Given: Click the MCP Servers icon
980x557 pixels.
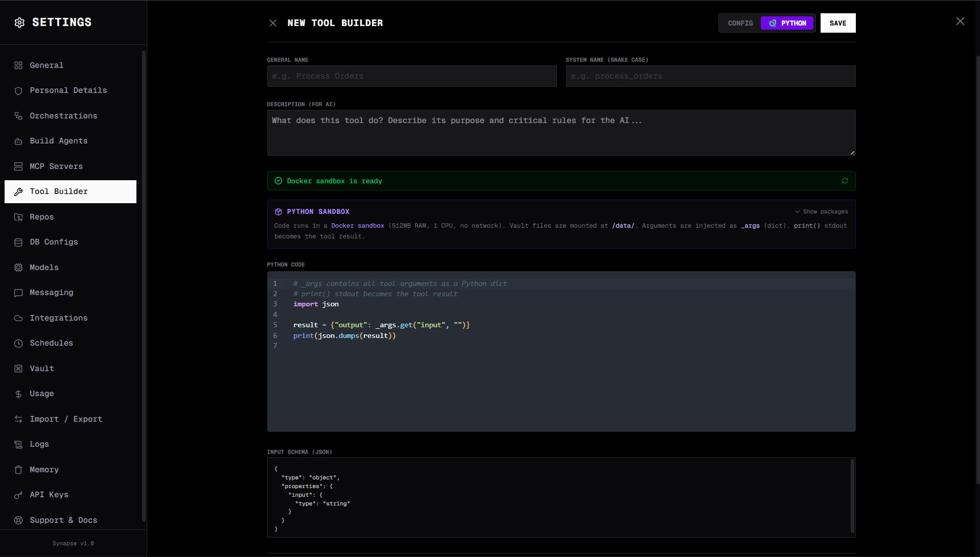Looking at the screenshot, I should [18, 166].
